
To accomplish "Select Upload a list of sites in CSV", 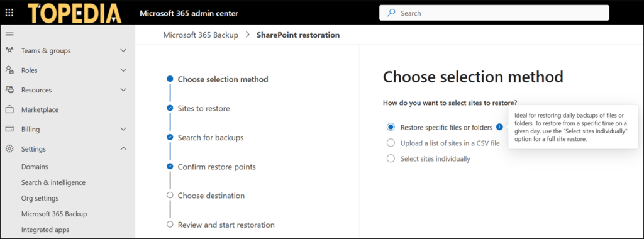I will click(391, 143).
